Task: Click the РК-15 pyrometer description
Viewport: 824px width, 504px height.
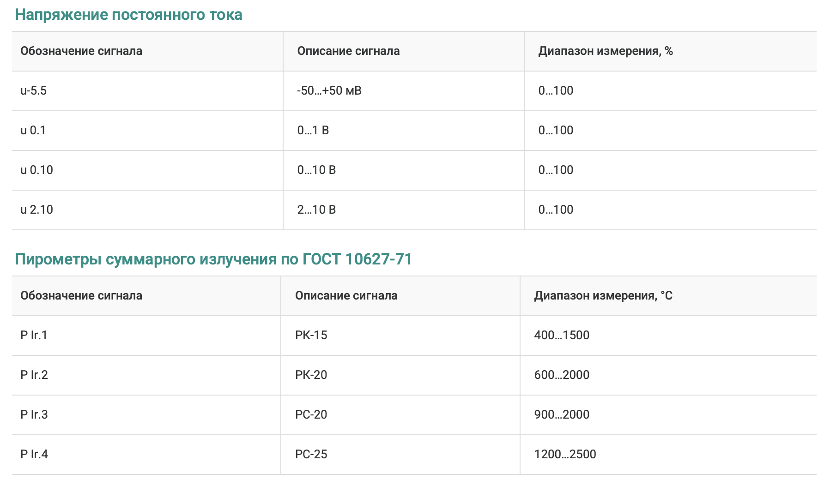Action: point(311,336)
